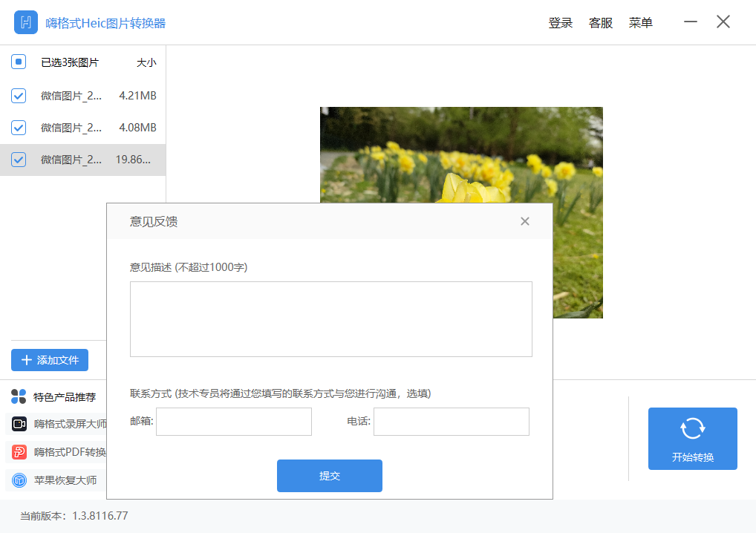Click the plus icon on 添加文件
The width and height of the screenshot is (756, 533).
(x=27, y=360)
